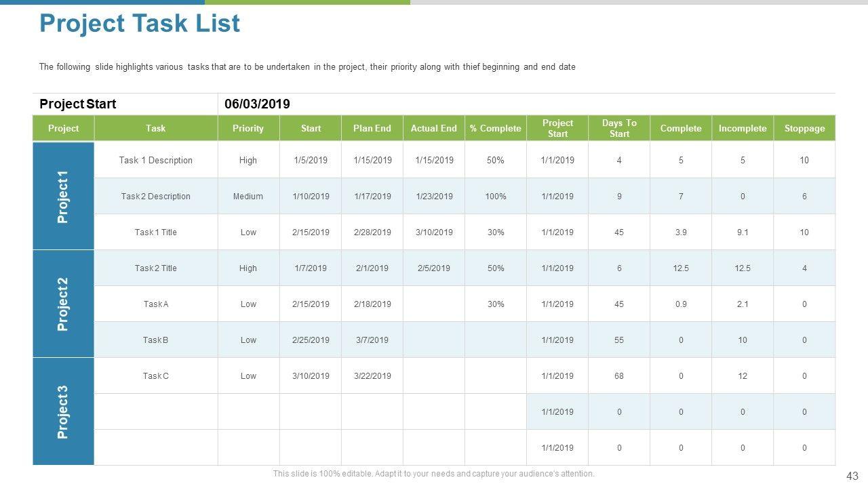Select the Task 2 Title cell
The height and width of the screenshot is (488, 868).
(x=156, y=268)
